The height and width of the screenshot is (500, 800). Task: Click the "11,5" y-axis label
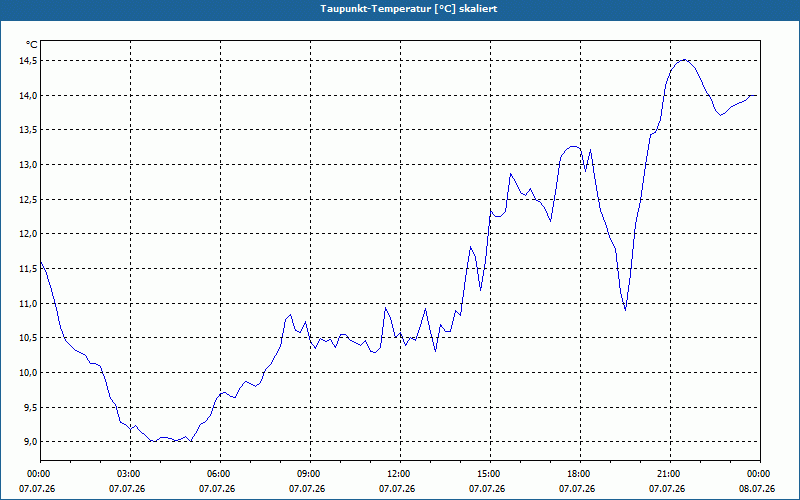[x=28, y=268]
